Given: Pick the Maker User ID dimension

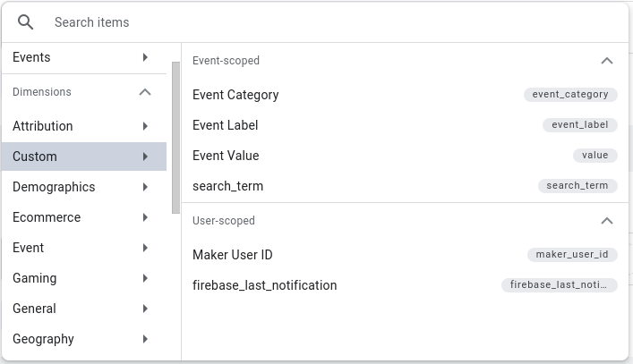Looking at the screenshot, I should point(405,255).
